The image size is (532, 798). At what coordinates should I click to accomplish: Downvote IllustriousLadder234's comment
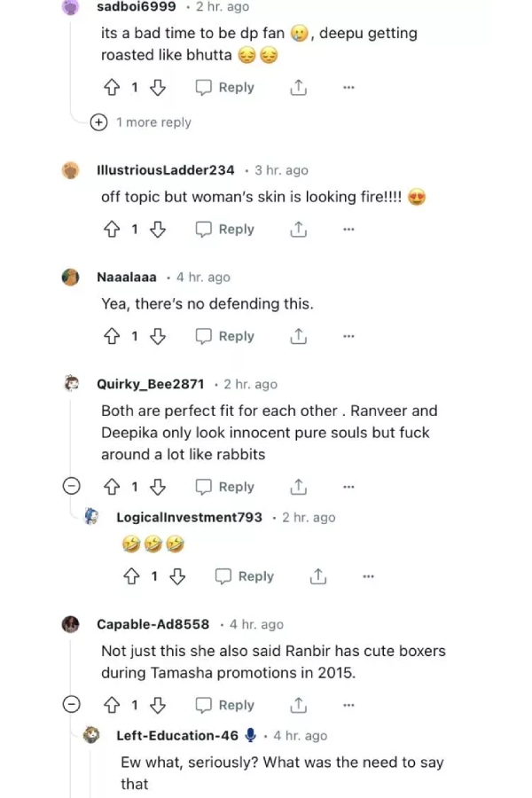158,230
